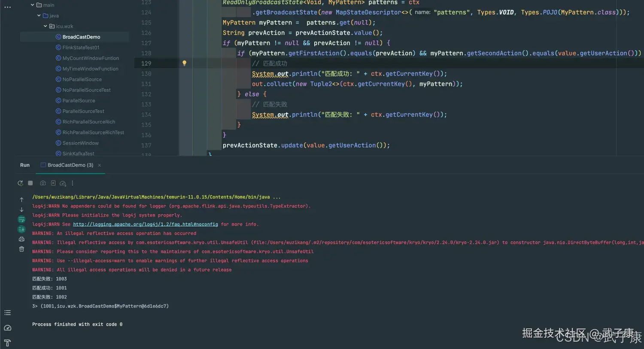Clear console output with trash icon

[21, 249]
